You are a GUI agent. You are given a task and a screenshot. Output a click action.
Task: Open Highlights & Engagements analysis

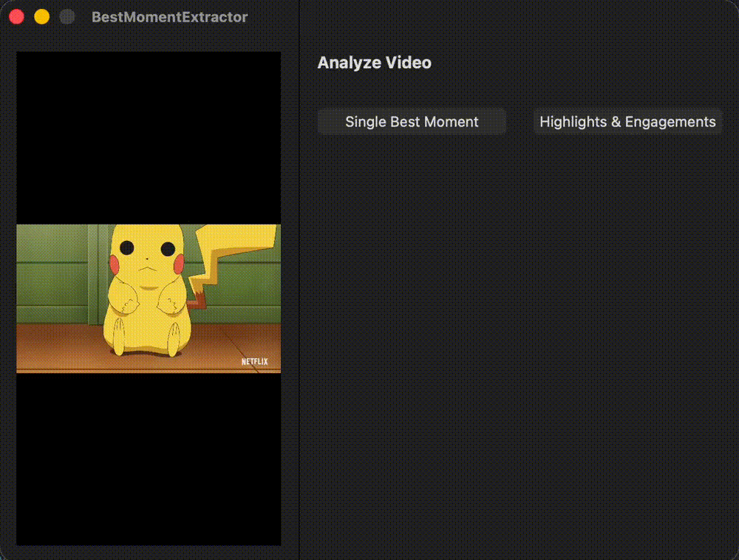coord(627,122)
